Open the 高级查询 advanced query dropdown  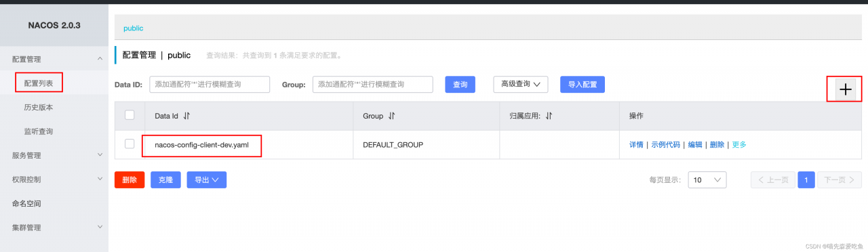(520, 84)
